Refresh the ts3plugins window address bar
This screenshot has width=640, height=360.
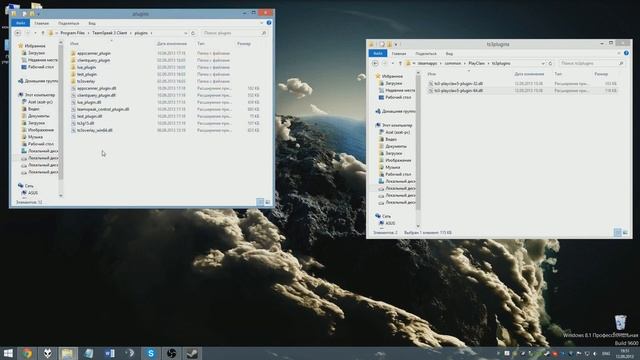point(550,63)
